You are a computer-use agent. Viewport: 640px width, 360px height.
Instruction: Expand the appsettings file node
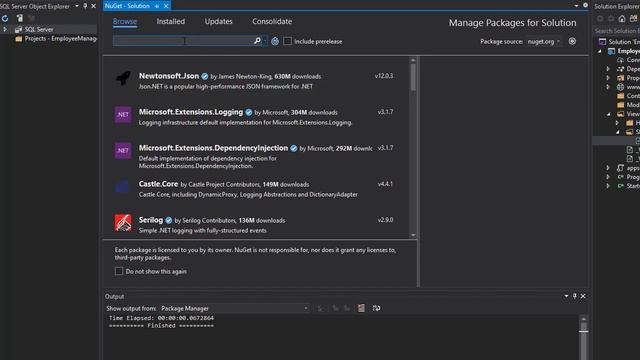pos(608,168)
